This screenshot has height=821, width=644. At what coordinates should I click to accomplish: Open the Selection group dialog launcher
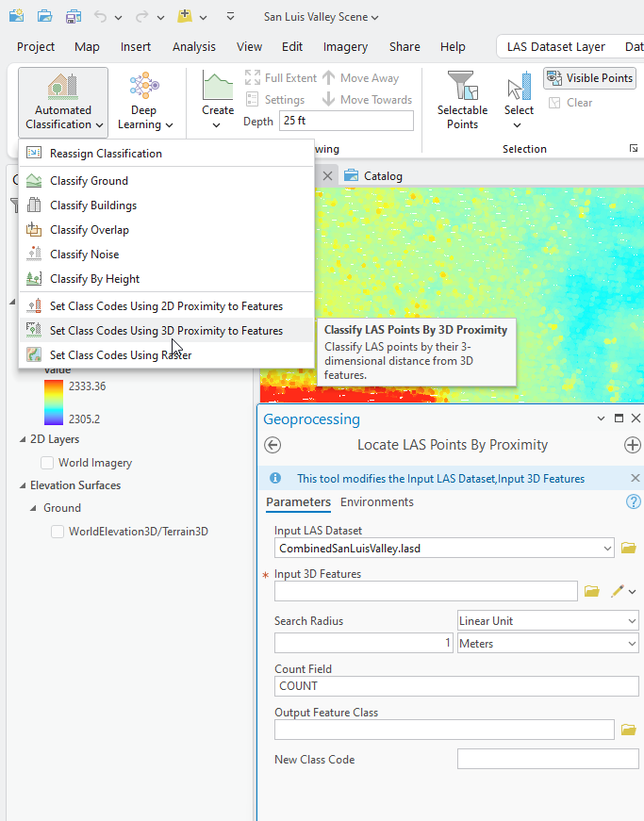[x=633, y=149]
